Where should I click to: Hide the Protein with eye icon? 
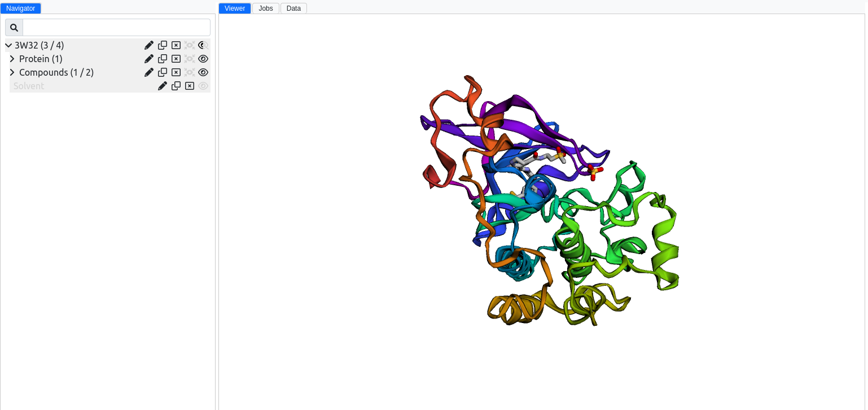(203, 59)
